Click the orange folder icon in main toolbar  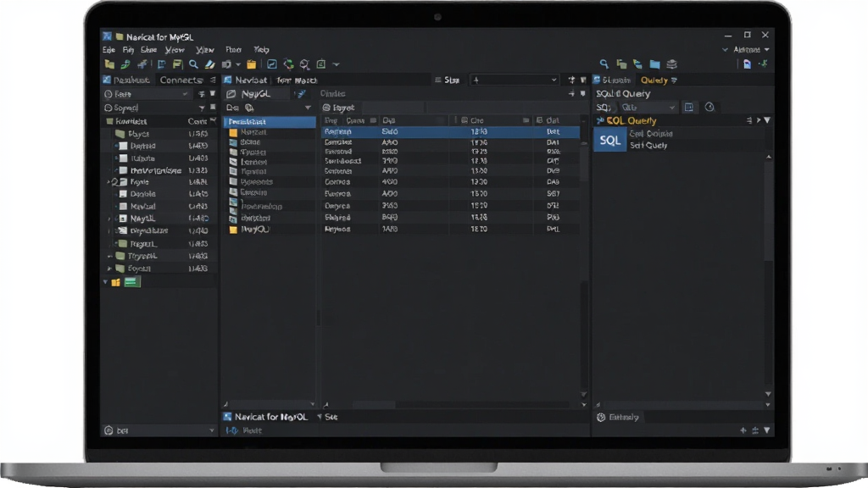tap(251, 64)
